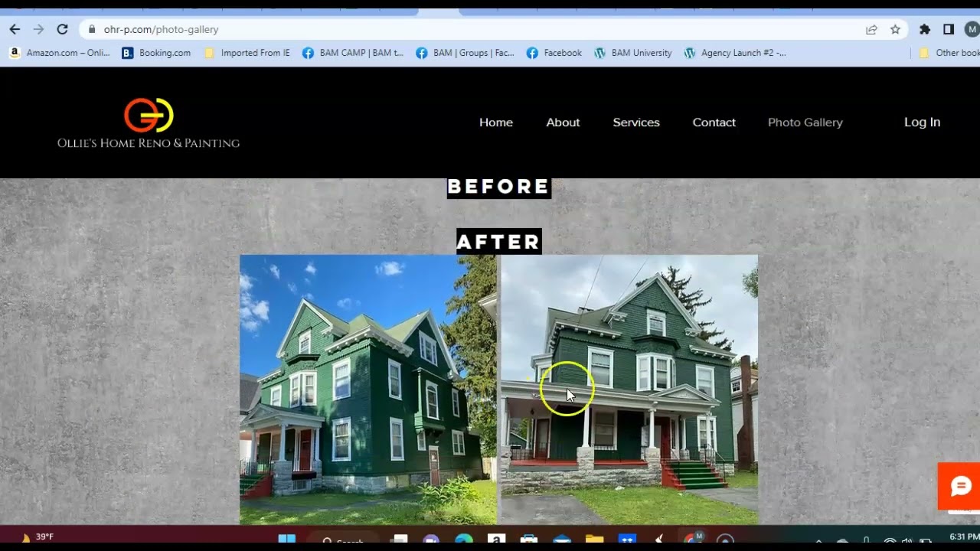Viewport: 980px width, 551px height.
Task: Open the plain Facebook bookmark
Action: (554, 53)
